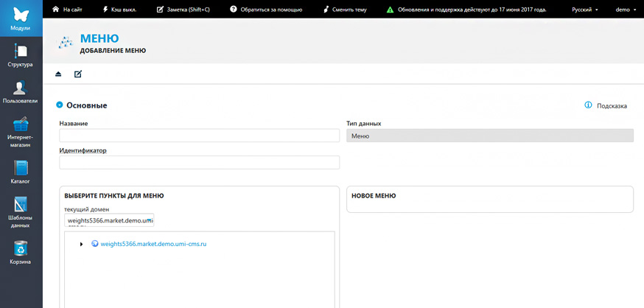Image resolution: width=644 pixels, height=308 pixels.
Task: Toggle Кэш выкл. in top bar
Action: tap(124, 10)
